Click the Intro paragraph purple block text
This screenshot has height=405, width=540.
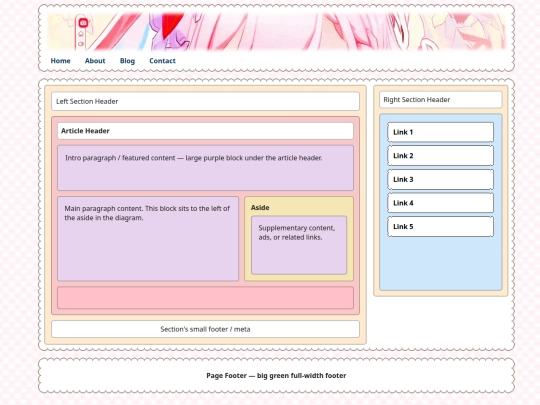click(x=194, y=158)
